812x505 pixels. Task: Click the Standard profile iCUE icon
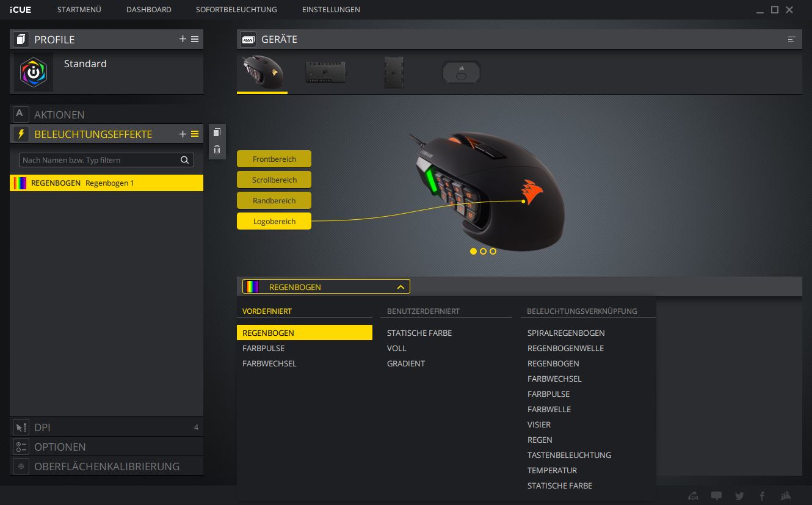pyautogui.click(x=34, y=72)
